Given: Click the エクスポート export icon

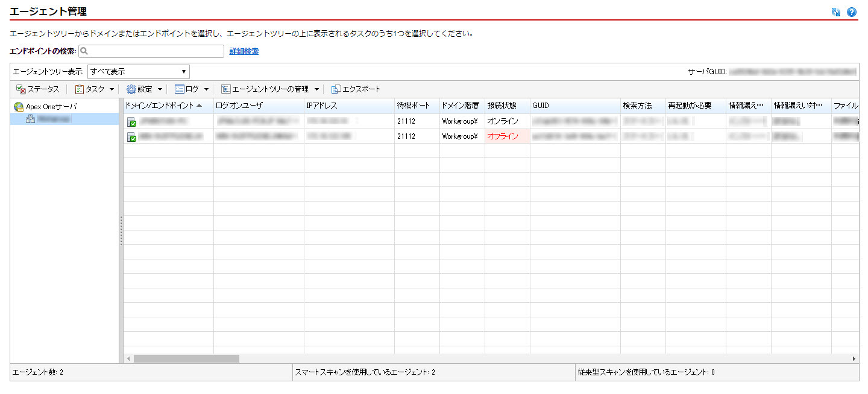Looking at the screenshot, I should pos(336,89).
